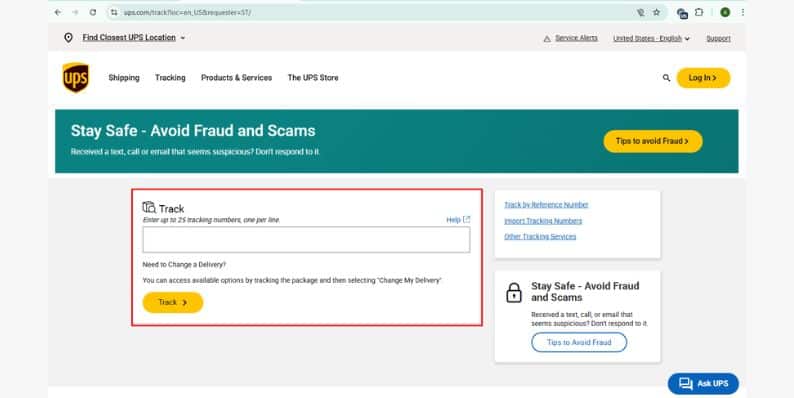Image resolution: width=794 pixels, height=398 pixels.
Task: Open Products & Services menu
Action: coord(236,77)
